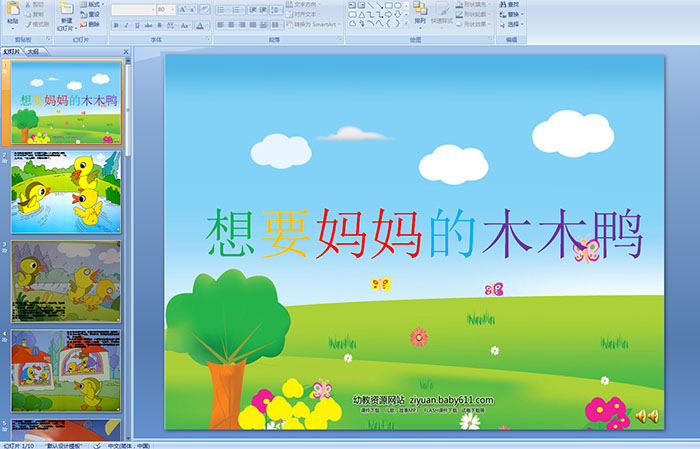Open the 选择 Select dropdown
Image resolution: width=700 pixels, height=449 pixels.
pos(512,24)
